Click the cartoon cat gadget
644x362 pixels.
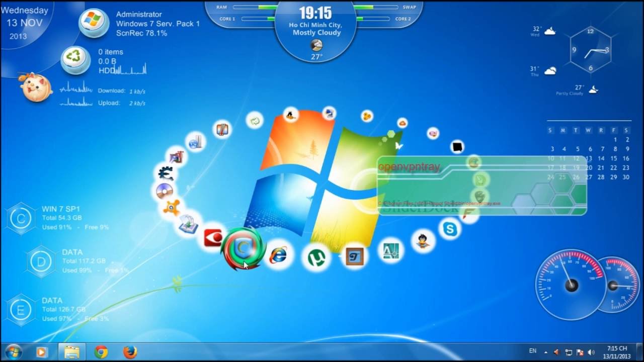pyautogui.click(x=36, y=87)
